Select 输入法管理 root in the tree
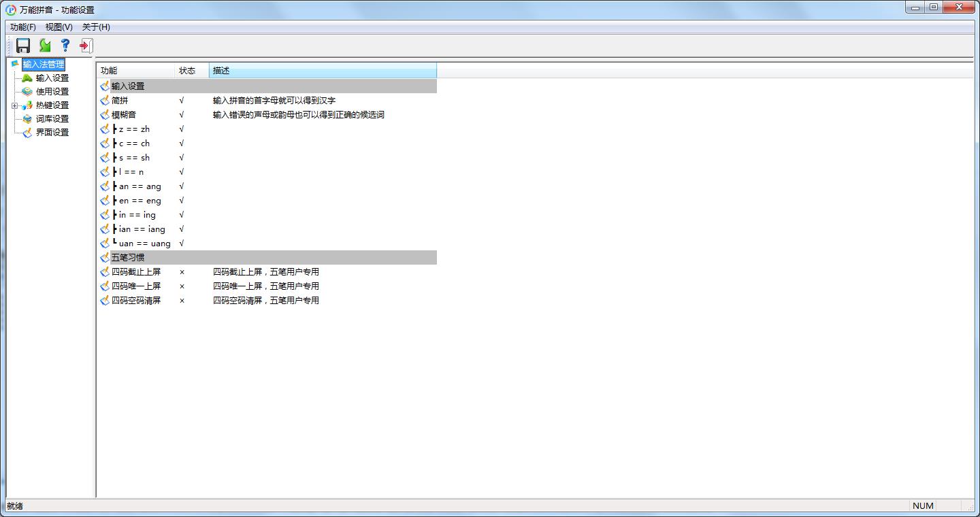 (44, 65)
